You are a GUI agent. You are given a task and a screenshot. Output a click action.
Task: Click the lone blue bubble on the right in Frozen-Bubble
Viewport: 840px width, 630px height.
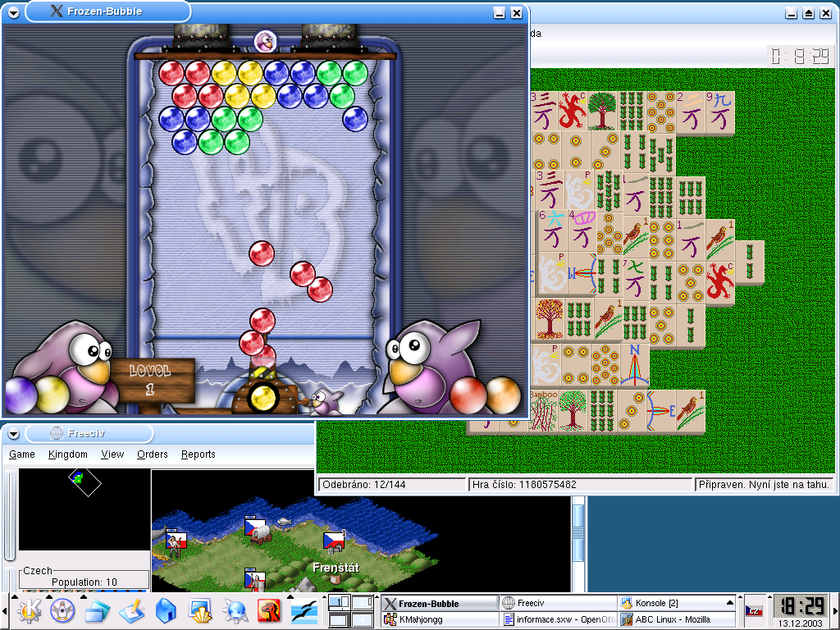pyautogui.click(x=354, y=118)
